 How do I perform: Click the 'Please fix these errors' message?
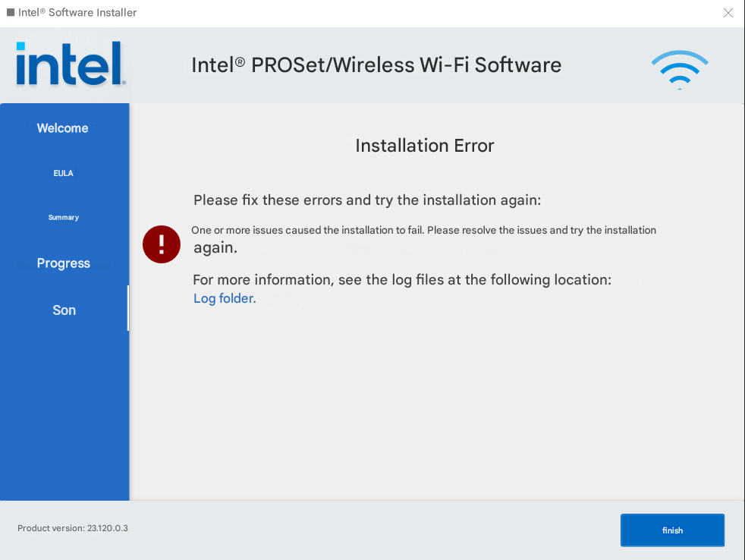pyautogui.click(x=367, y=200)
